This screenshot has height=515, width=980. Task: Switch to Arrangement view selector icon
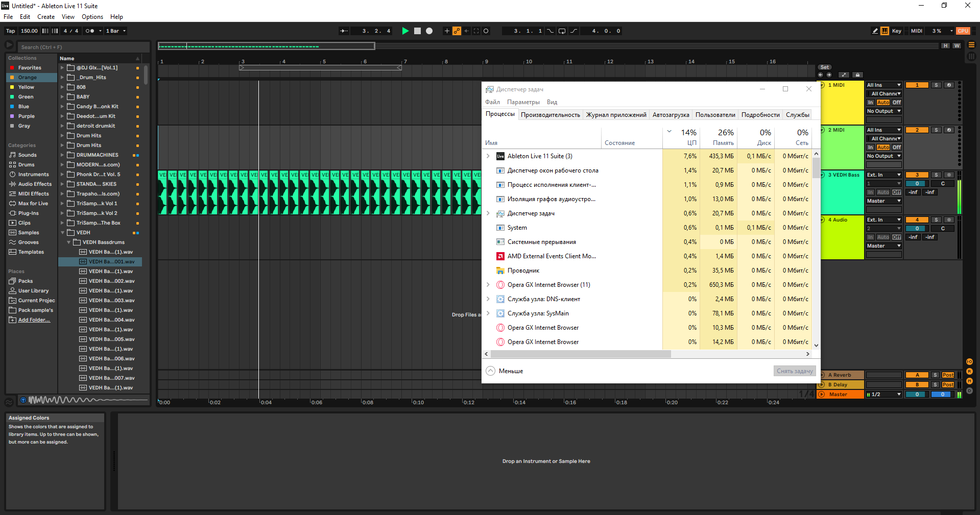(x=972, y=45)
